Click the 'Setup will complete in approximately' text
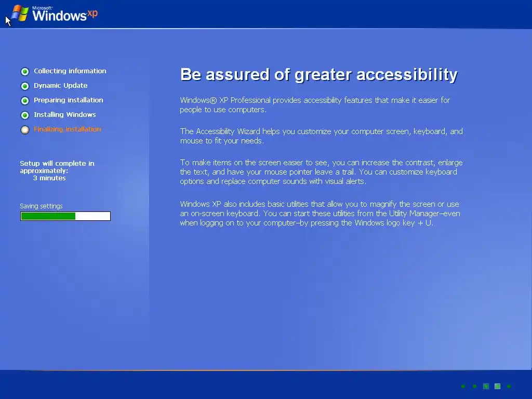Image resolution: width=532 pixels, height=399 pixels. tap(57, 167)
